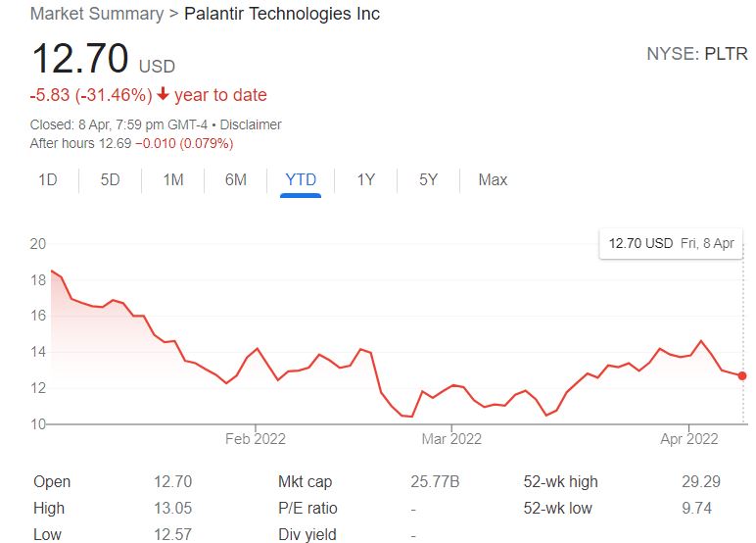Switch chart to 1Y range
Viewport: 756px width, 543px height.
[365, 179]
